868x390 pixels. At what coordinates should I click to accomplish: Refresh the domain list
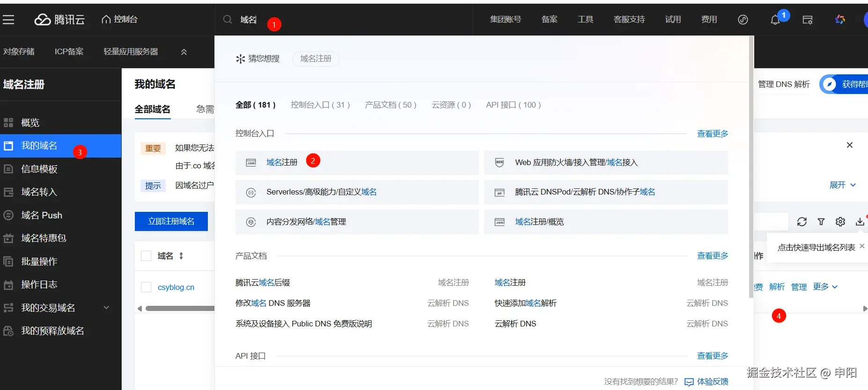coord(802,222)
